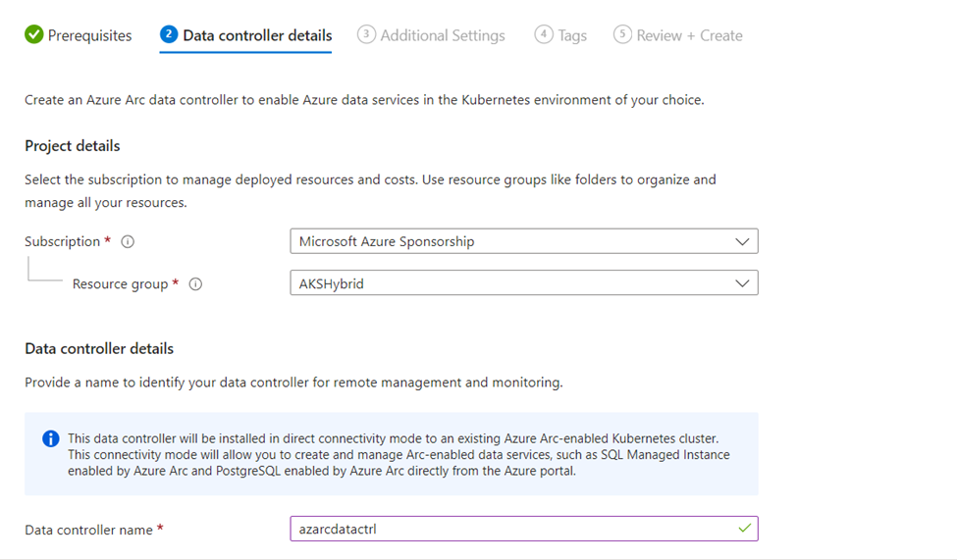Open the Microsoft Azure Sponsorship combo box
Screen dimensions: 957x560
pyautogui.click(x=524, y=241)
